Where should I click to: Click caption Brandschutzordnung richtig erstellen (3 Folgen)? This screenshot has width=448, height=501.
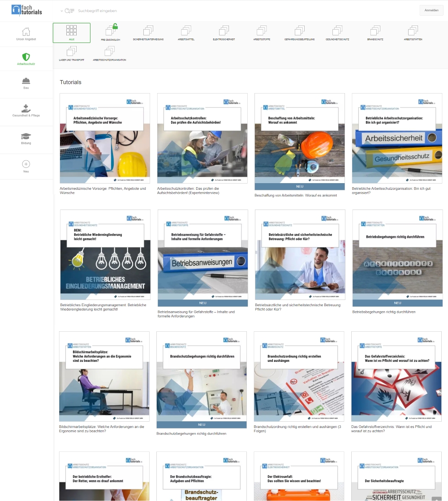(297, 429)
